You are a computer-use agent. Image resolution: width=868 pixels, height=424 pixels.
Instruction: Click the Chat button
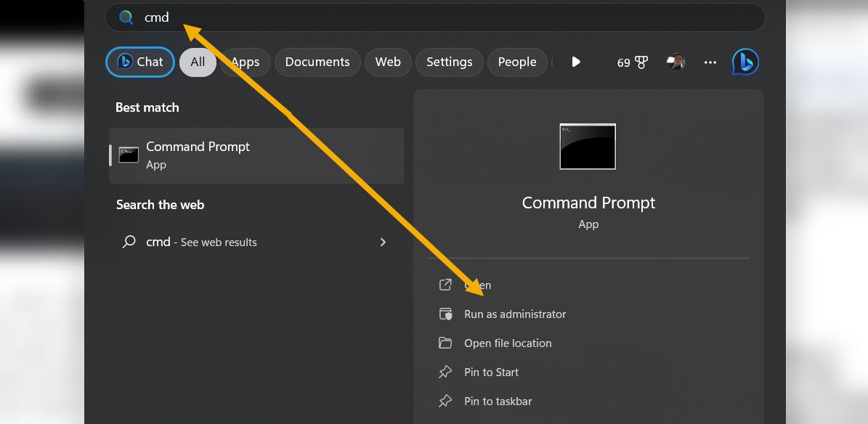coord(139,62)
